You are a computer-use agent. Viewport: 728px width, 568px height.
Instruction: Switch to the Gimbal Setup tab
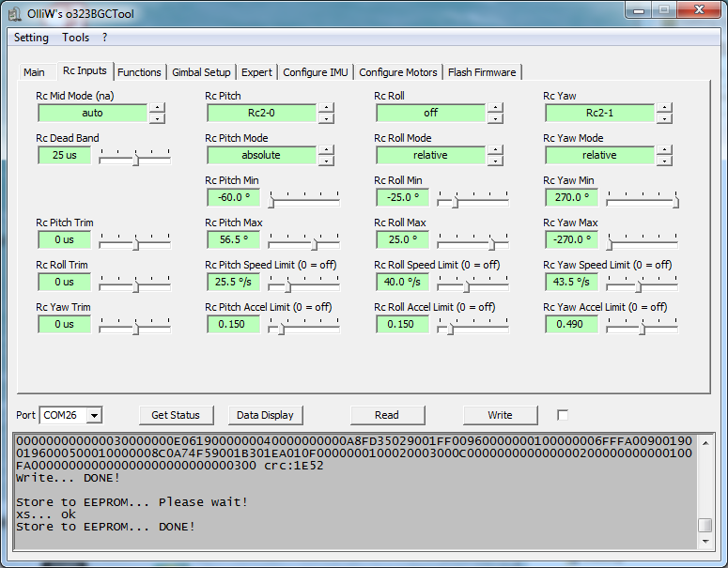[x=201, y=72]
